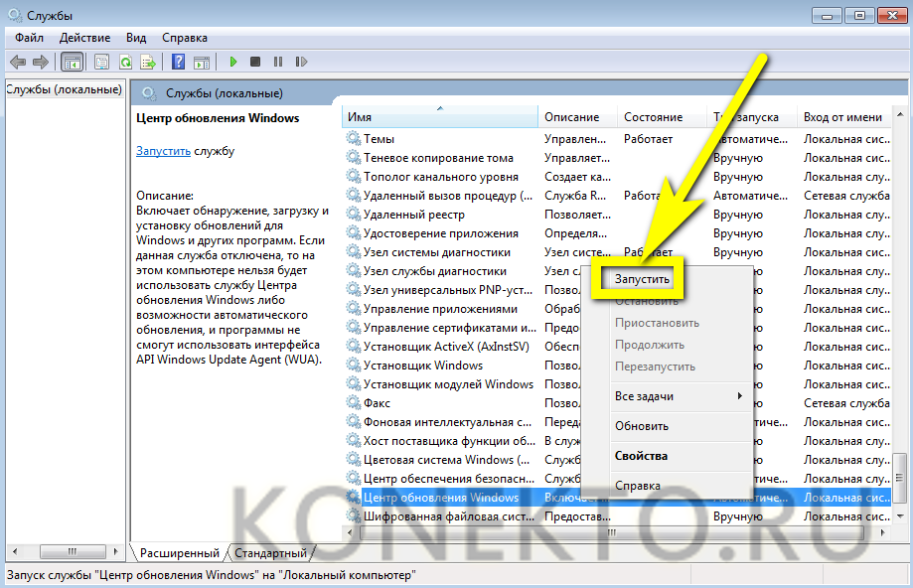
Task: Expand the Все задачи submenu
Action: click(679, 396)
